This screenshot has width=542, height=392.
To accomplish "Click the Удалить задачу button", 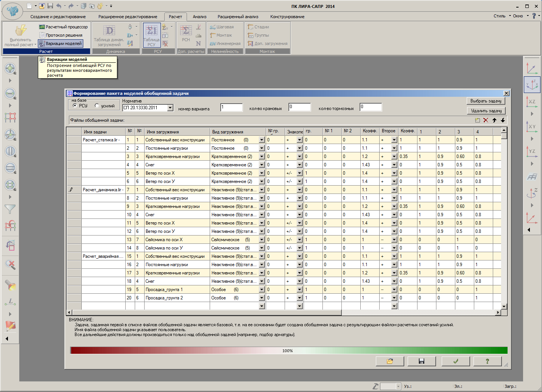I will point(486,111).
